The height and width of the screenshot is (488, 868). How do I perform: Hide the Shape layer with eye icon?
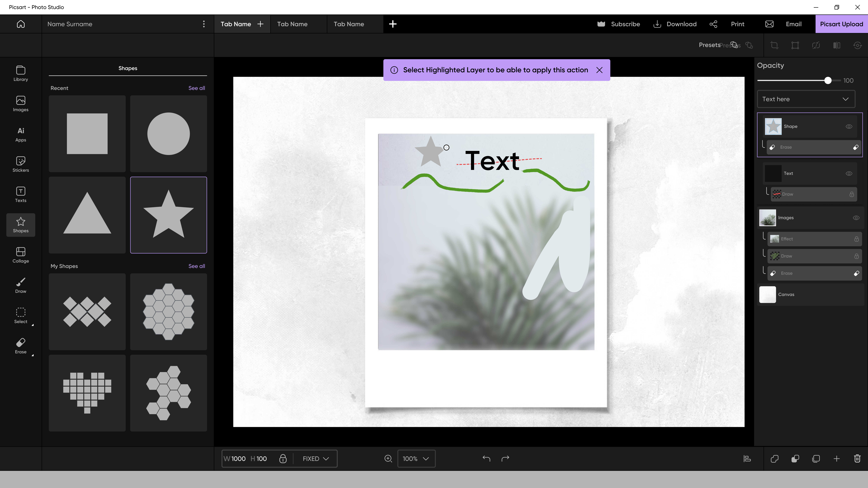click(849, 127)
